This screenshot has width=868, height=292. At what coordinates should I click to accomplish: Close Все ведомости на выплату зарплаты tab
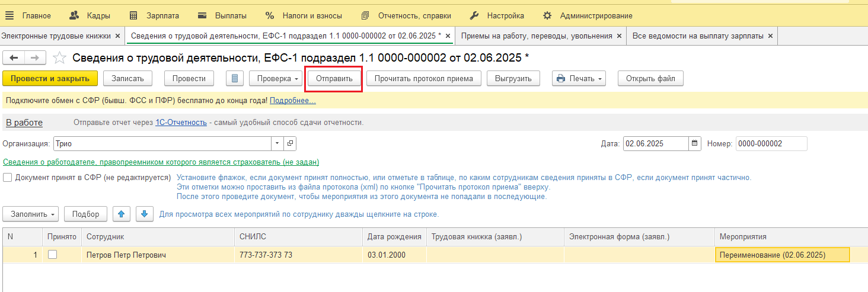770,36
